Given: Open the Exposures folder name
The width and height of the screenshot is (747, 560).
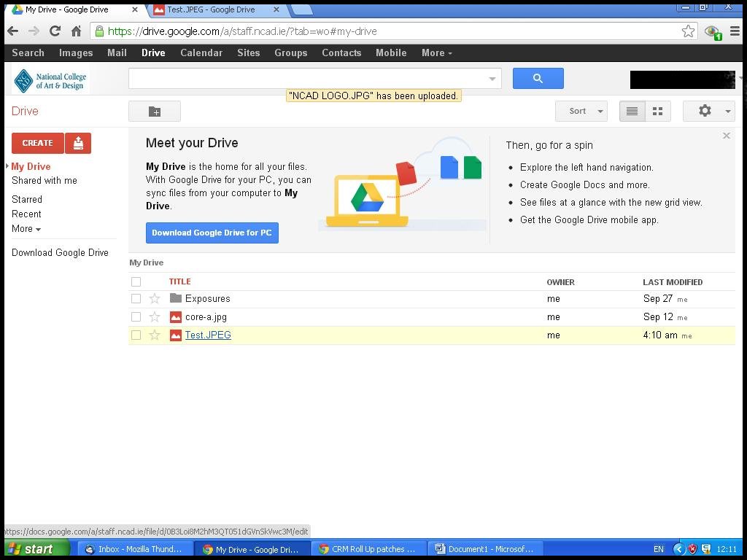Looking at the screenshot, I should point(208,298).
